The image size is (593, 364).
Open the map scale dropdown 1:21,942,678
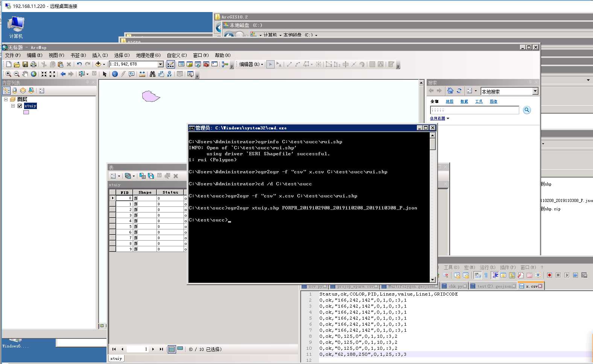click(161, 64)
